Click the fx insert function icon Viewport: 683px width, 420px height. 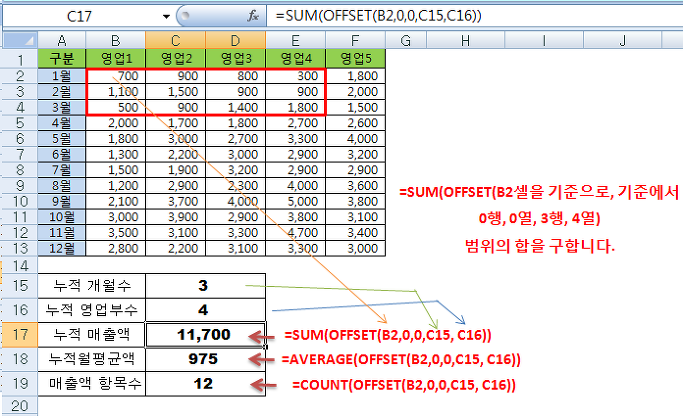[x=253, y=16]
